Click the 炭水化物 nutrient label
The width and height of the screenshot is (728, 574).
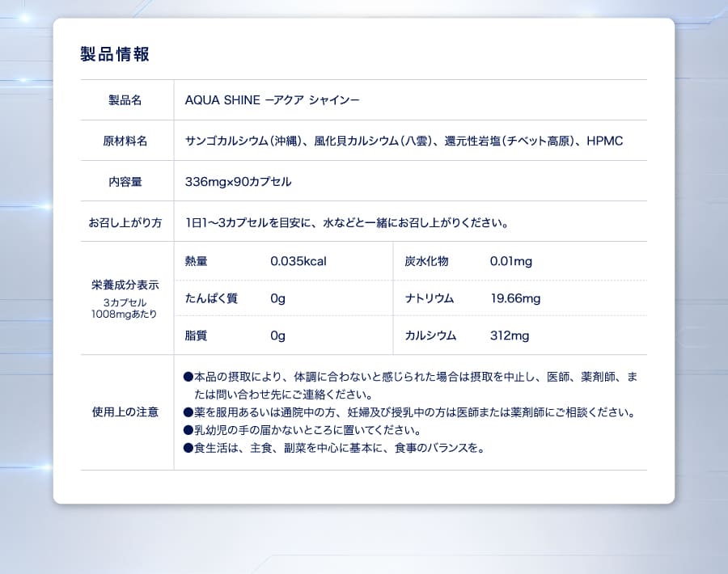[426, 261]
